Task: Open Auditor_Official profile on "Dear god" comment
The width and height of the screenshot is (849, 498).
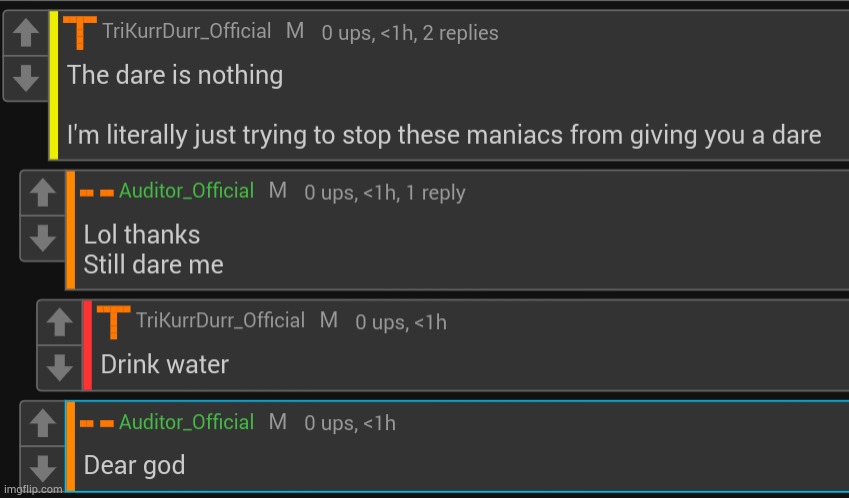Action: tap(186, 422)
